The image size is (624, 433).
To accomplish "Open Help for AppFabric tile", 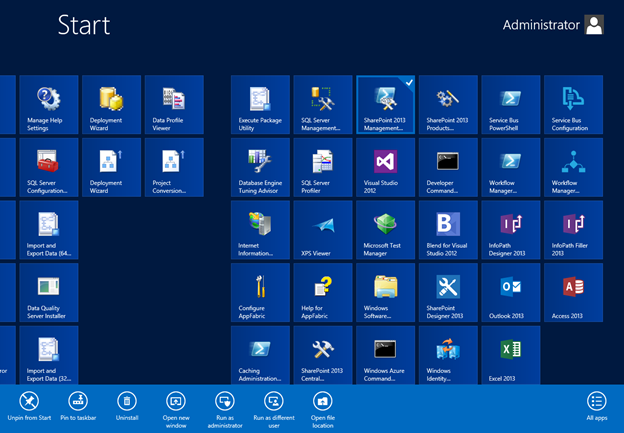I will (x=323, y=293).
